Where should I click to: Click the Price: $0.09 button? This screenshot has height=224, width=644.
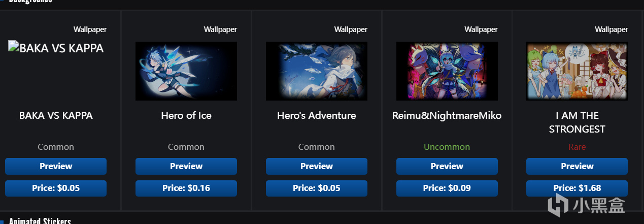pyautogui.click(x=447, y=188)
